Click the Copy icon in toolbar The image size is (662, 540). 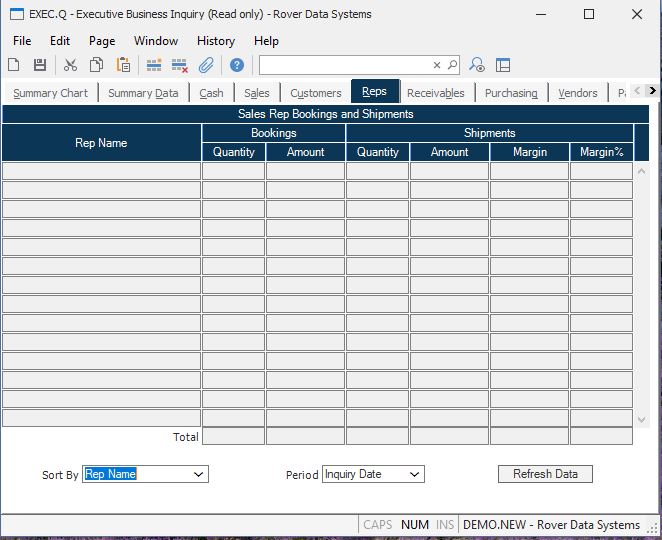[x=97, y=65]
